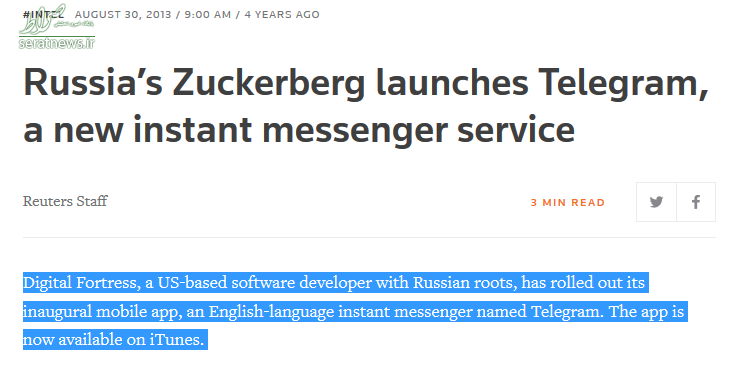The image size is (737, 376).
Task: Click the phrase English-language instant messenger
Action: coord(340,312)
